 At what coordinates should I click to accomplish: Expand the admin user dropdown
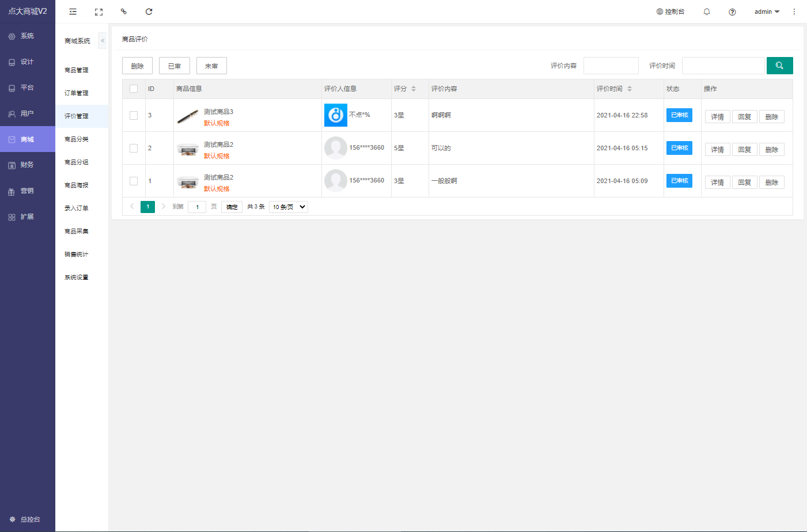[x=767, y=12]
